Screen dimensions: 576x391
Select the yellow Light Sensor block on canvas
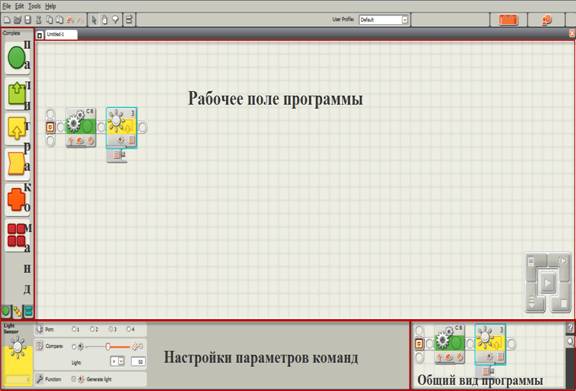point(122,128)
